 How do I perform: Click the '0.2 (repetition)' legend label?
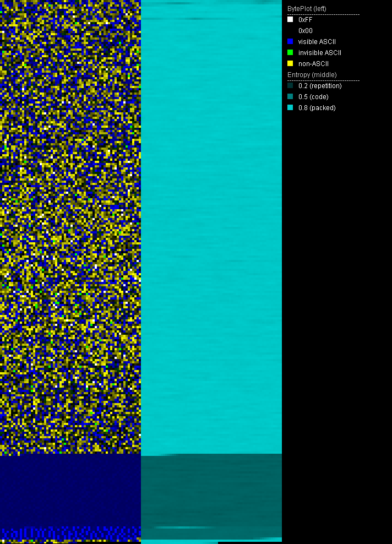[320, 86]
